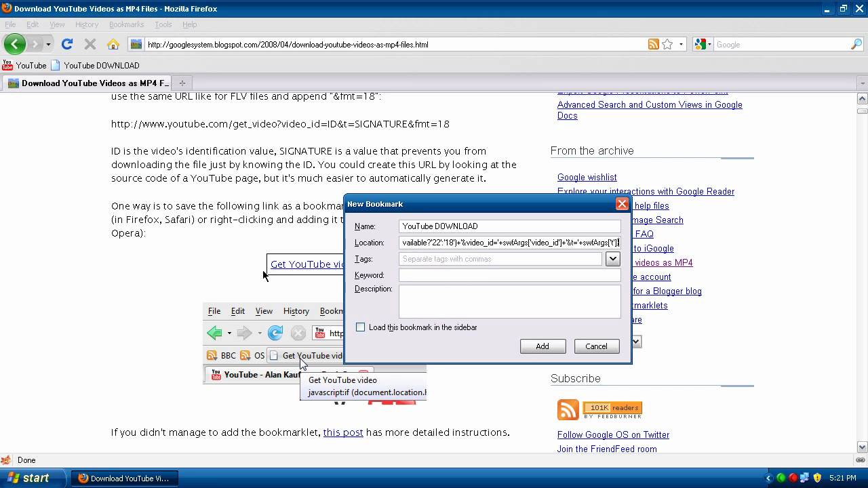Click the Description text area

coord(509,302)
